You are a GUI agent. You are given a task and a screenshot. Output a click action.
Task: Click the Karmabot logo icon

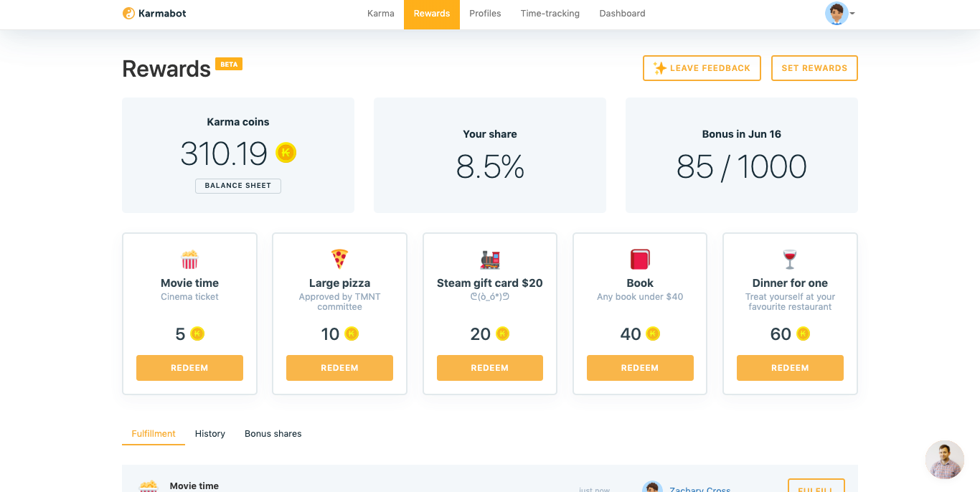pos(128,13)
